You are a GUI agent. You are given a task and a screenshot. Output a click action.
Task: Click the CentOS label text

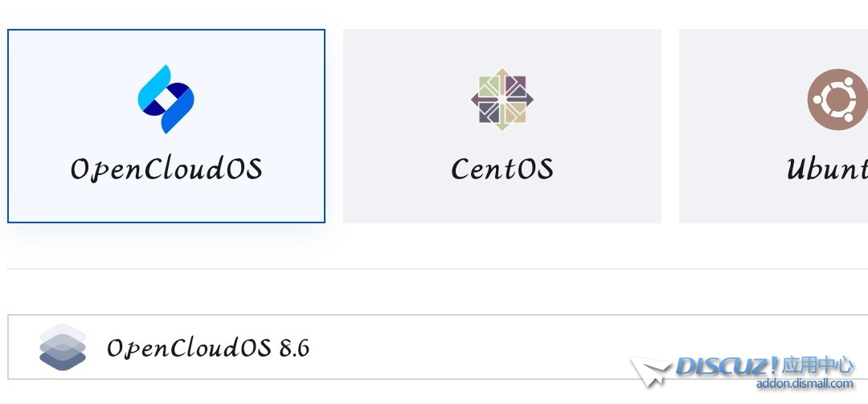coord(502,169)
